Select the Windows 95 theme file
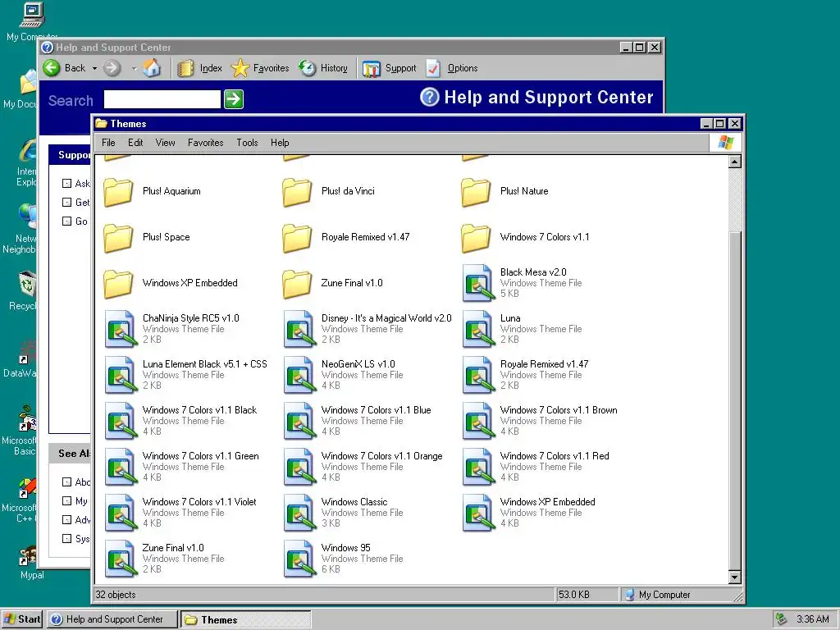840x630 pixels. [344, 559]
